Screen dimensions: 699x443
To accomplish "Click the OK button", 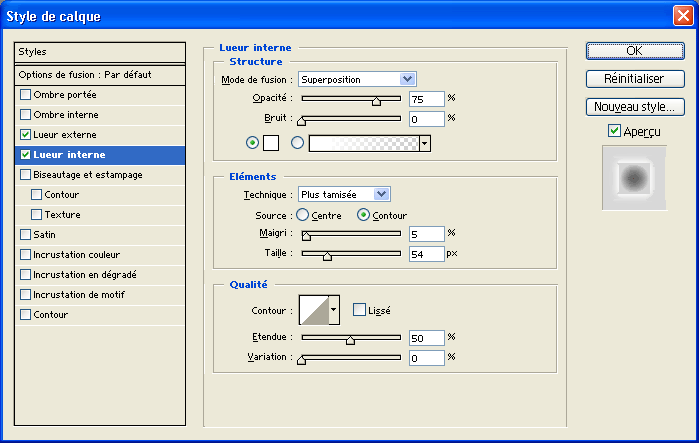I will coord(633,51).
